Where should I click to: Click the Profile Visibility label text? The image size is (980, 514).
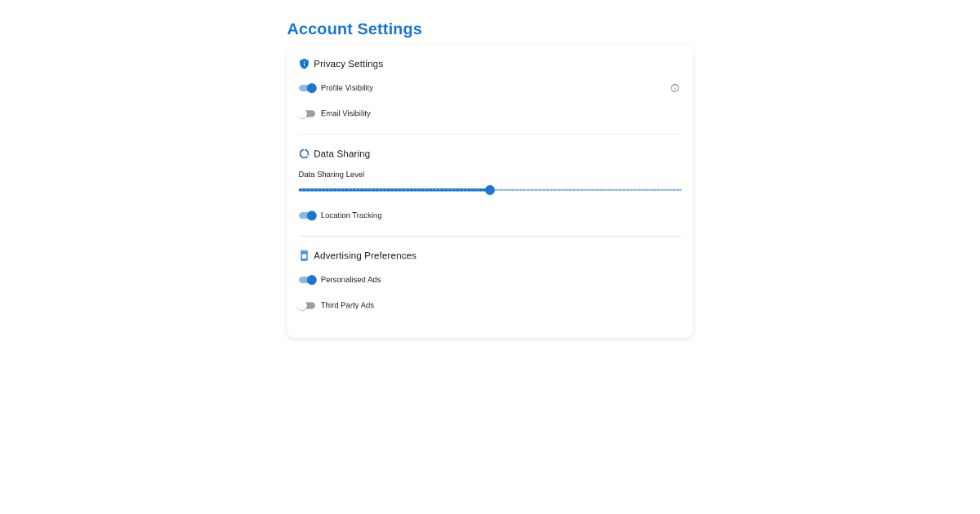point(346,88)
